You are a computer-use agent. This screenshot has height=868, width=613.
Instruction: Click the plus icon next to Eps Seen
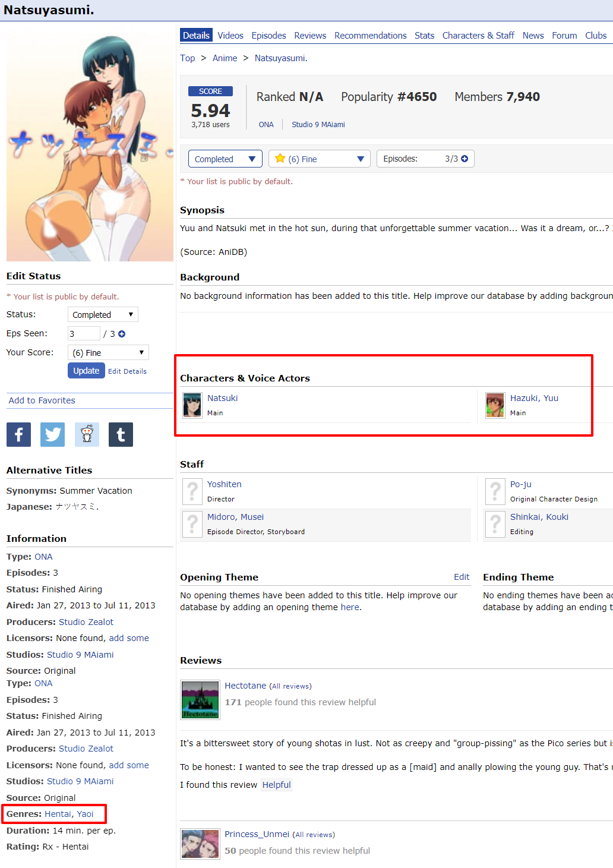(x=122, y=334)
